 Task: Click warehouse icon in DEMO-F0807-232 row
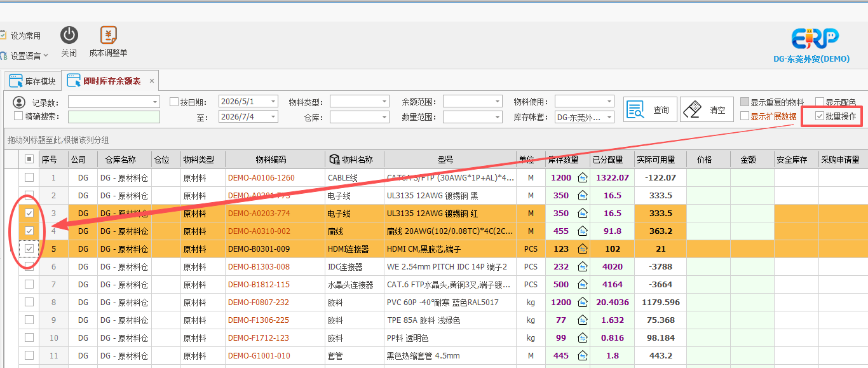pos(582,303)
